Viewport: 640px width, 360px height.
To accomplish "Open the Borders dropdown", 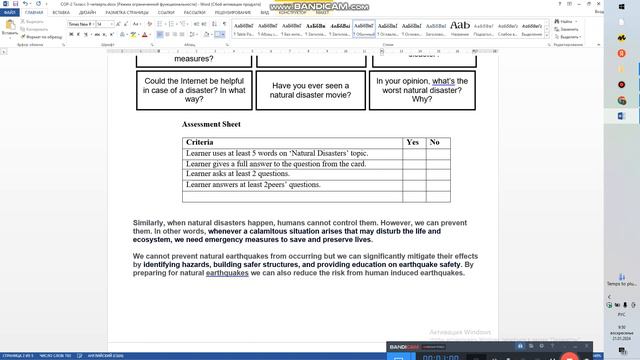I will pyautogui.click(x=220, y=35).
